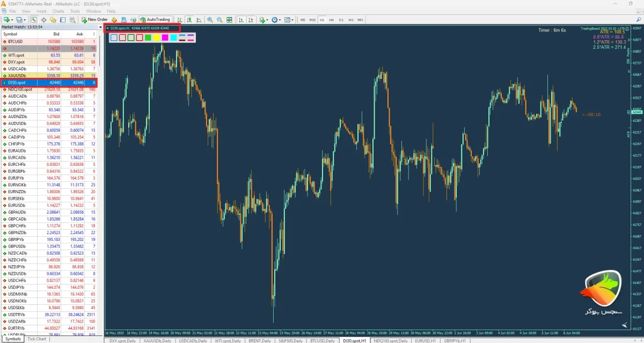Pick the cyan color swatch
Viewport: 644px width, 343px height.
(173, 38)
